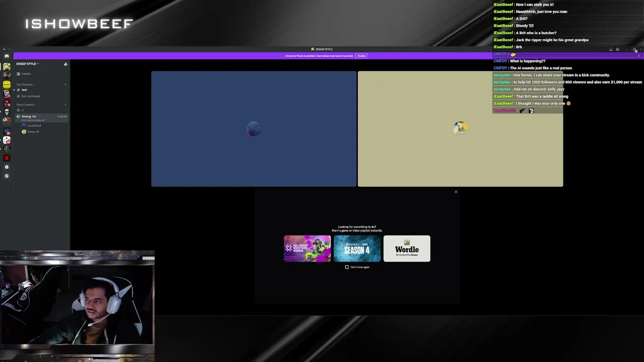The width and height of the screenshot is (644, 362).
Task: Click the avatar in the beige tile
Action: (460, 128)
